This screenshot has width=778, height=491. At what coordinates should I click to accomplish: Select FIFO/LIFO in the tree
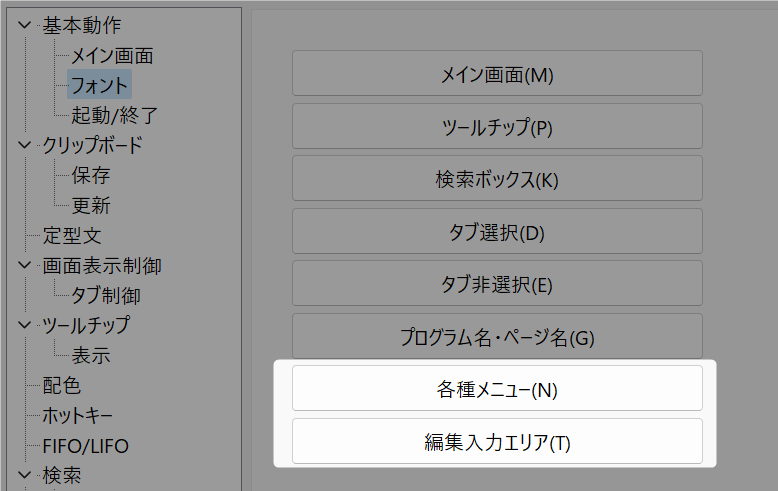tap(85, 446)
